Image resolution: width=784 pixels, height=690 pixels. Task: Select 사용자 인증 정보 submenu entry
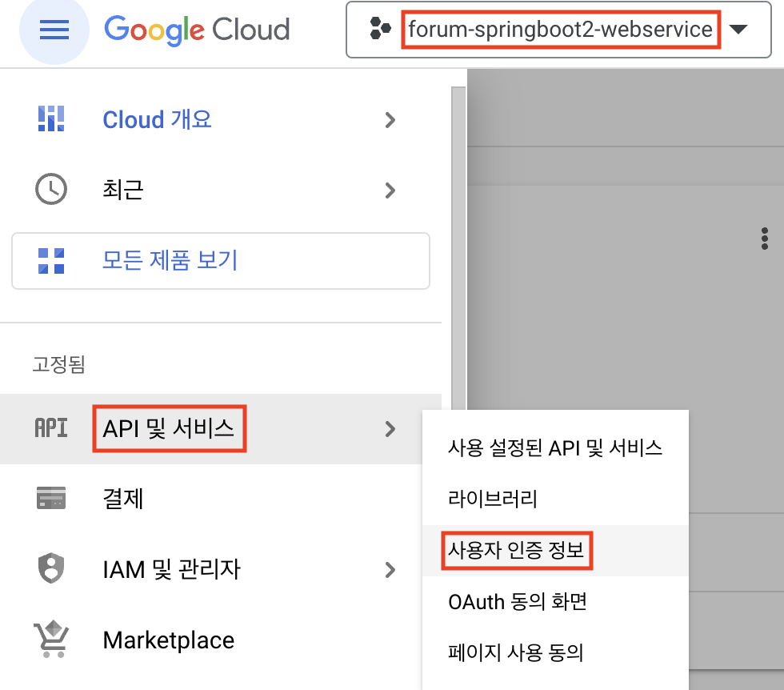(555, 551)
